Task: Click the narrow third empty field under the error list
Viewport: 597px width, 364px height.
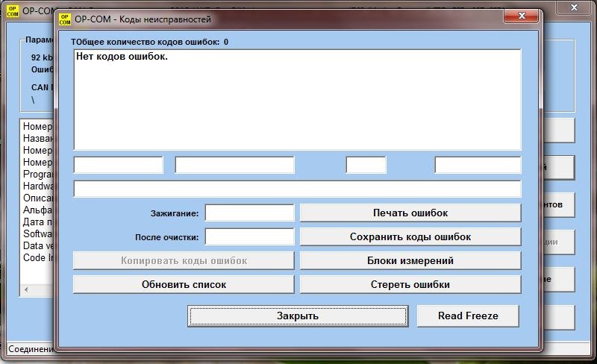Action: pyautogui.click(x=366, y=166)
